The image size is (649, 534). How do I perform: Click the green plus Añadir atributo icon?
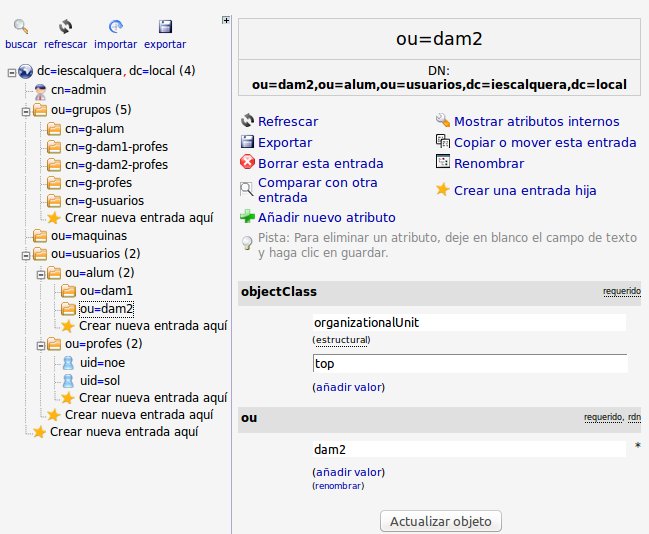pyautogui.click(x=247, y=216)
